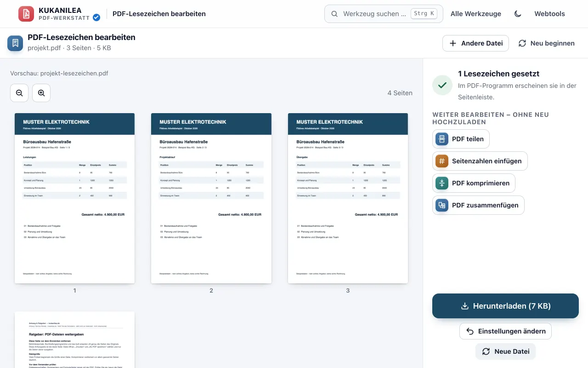Open the PDF komprimieren tool

coord(474,183)
